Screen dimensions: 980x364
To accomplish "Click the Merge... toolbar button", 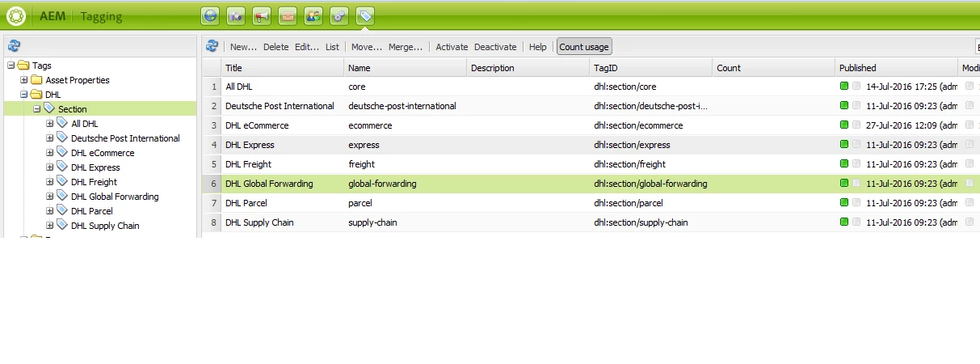I will point(406,47).
